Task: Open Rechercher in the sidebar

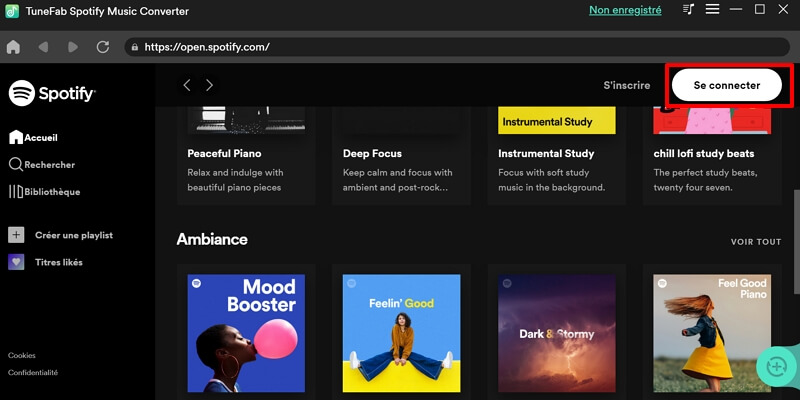Action: [x=42, y=164]
